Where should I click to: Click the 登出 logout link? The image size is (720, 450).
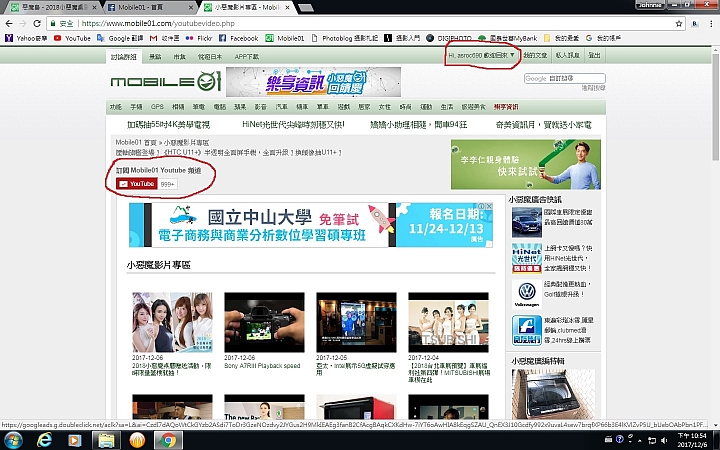pos(594,55)
